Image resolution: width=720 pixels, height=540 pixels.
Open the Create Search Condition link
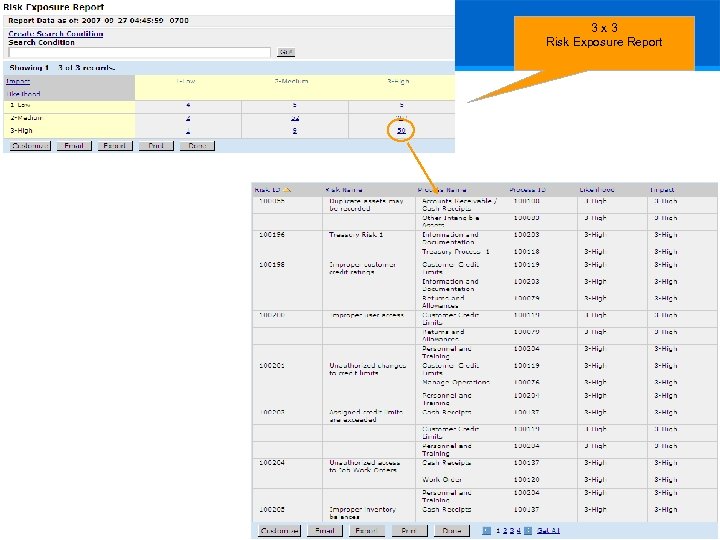coord(56,34)
